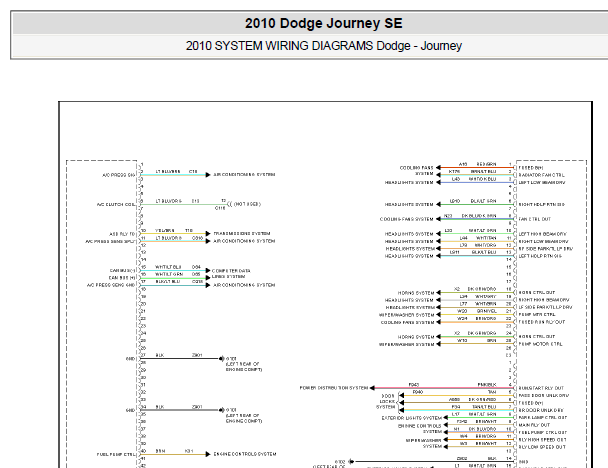Click the "PUMP MOTOR CTRL" label at pin 25

[540, 344]
